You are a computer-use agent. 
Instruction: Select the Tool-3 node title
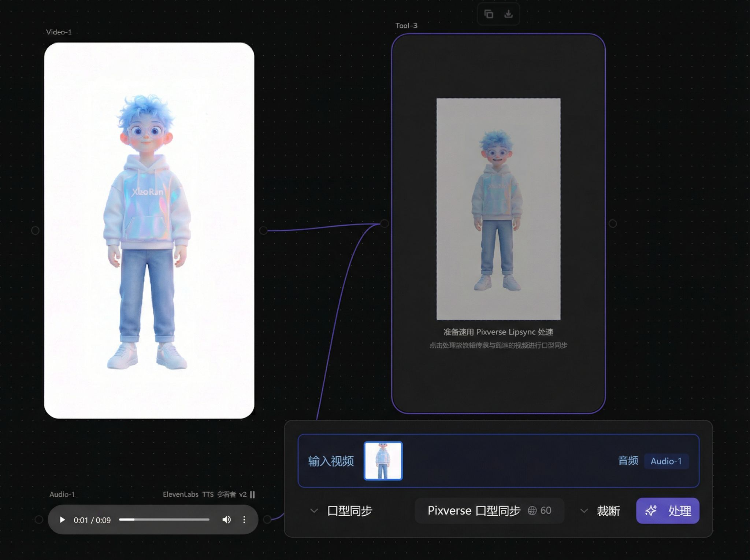pyautogui.click(x=406, y=26)
